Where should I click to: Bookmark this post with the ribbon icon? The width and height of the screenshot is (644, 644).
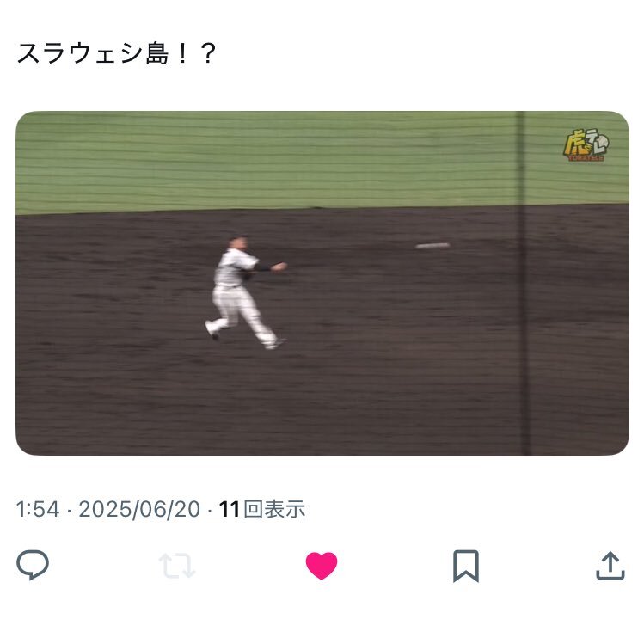point(466,566)
